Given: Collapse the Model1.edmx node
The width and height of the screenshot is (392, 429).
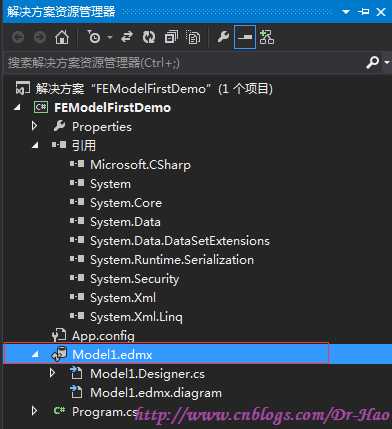Looking at the screenshot, I should (x=35, y=355).
